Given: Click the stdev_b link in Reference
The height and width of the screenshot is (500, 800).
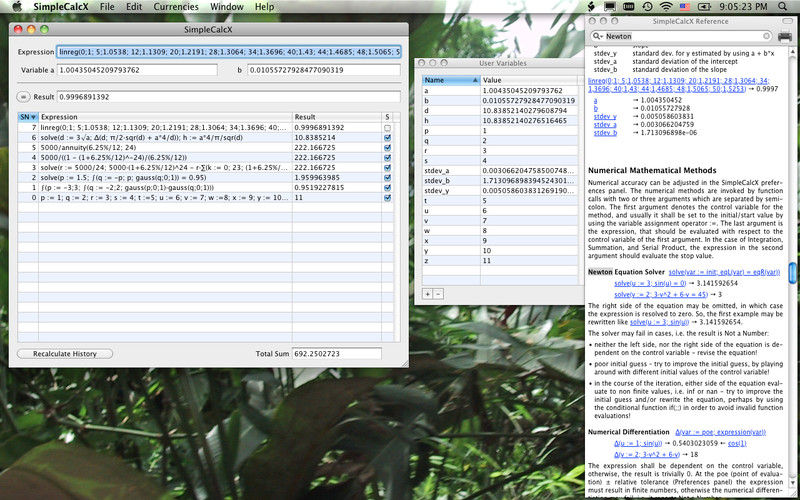Looking at the screenshot, I should tap(605, 133).
